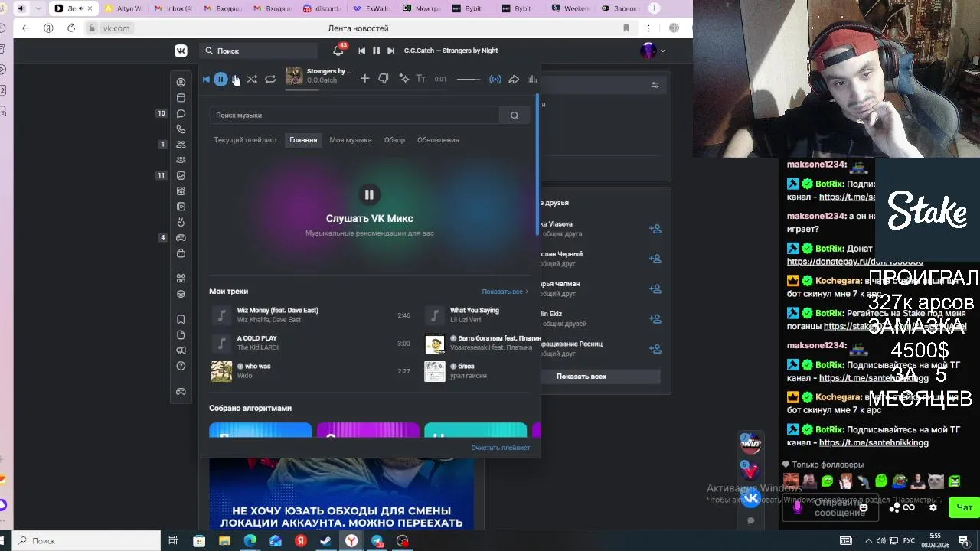Viewport: 980px width, 551px height.
Task: Add Чапман as a friend
Action: 655,289
